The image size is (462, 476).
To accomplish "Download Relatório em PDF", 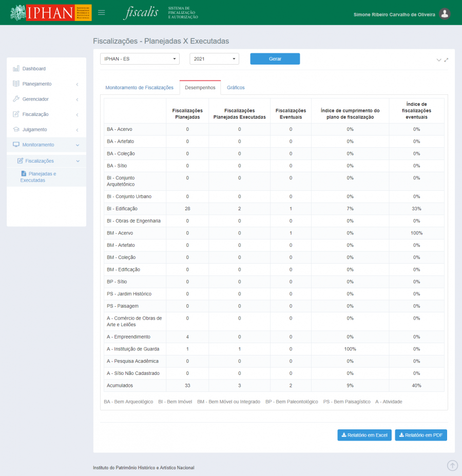I will [x=421, y=435].
